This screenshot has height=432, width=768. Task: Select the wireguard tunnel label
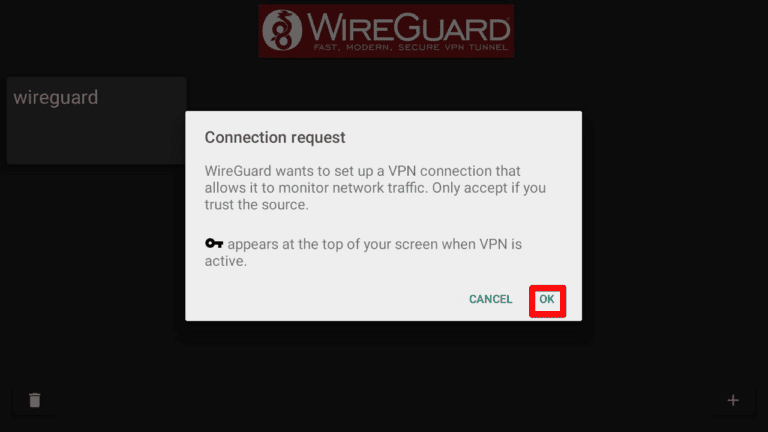[x=56, y=97]
